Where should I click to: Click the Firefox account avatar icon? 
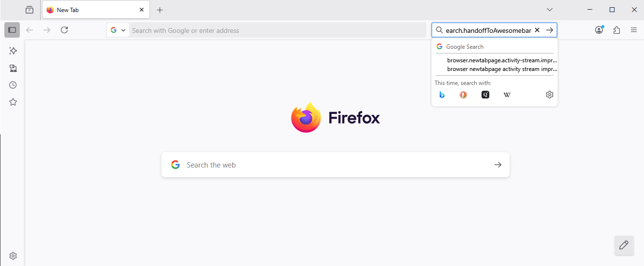[599, 30]
